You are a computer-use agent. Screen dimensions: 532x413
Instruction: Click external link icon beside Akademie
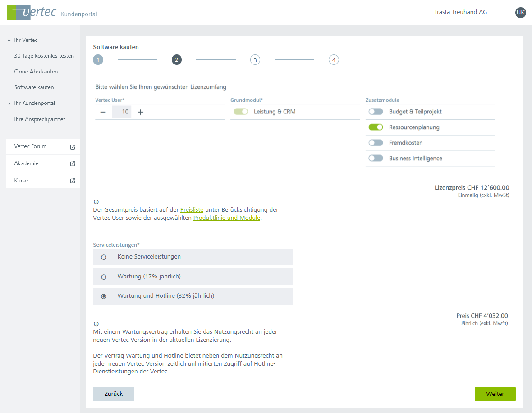(73, 164)
